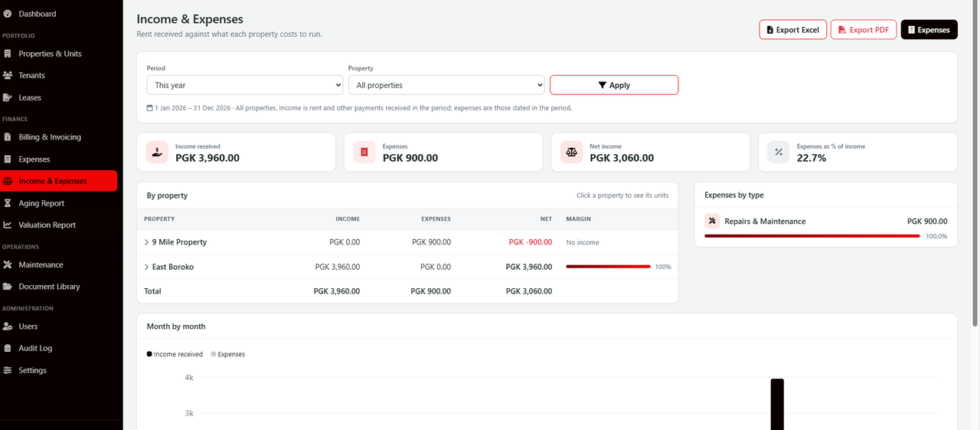Click the Expenses sidebar receipt icon

click(8, 159)
